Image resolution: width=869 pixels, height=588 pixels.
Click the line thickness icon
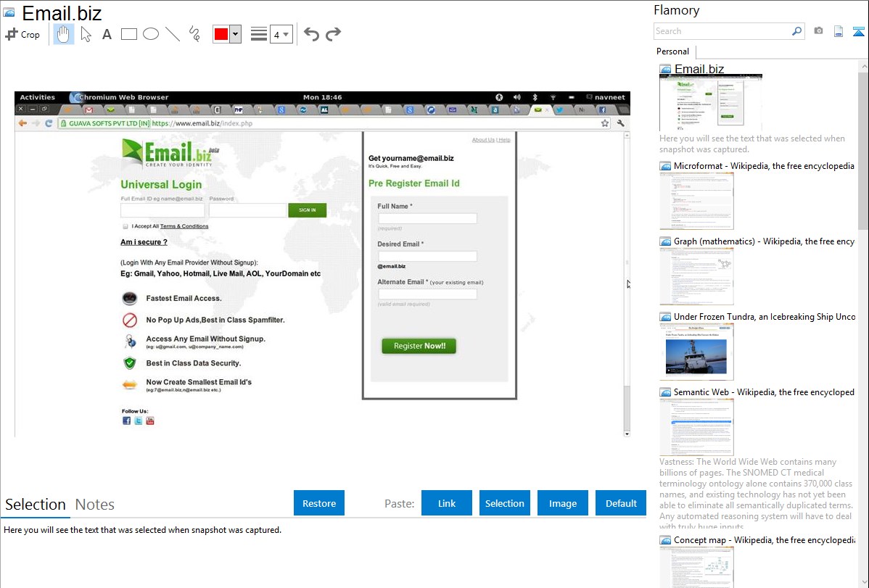point(259,34)
